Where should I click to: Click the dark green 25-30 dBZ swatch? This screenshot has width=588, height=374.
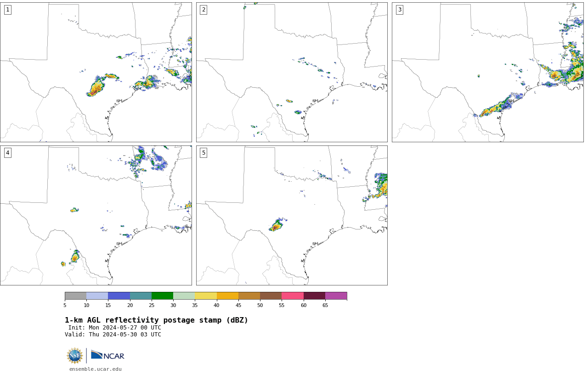coord(162,296)
